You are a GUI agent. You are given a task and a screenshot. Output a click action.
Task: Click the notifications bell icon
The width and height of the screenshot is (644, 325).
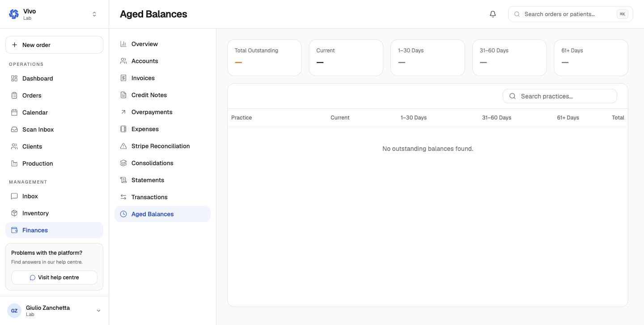coord(493,14)
